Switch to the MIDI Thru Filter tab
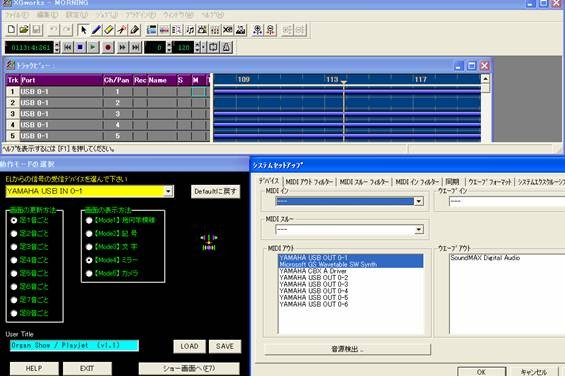565x376 pixels. click(x=364, y=182)
